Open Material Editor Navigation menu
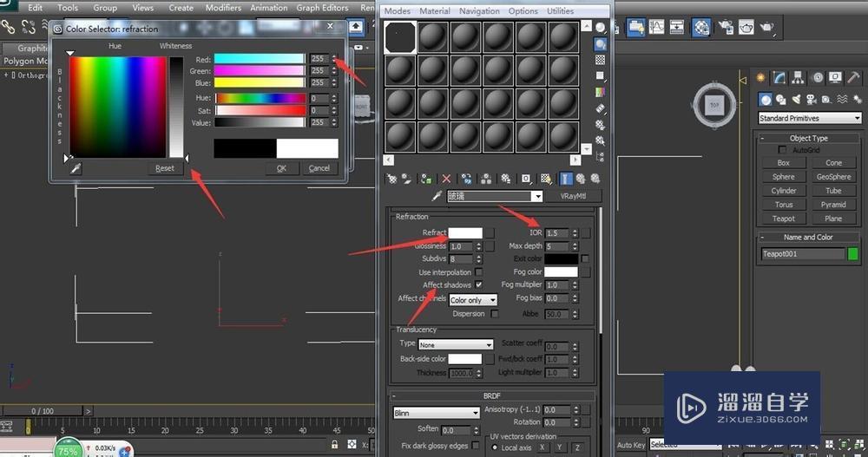The image size is (868, 457). point(479,11)
